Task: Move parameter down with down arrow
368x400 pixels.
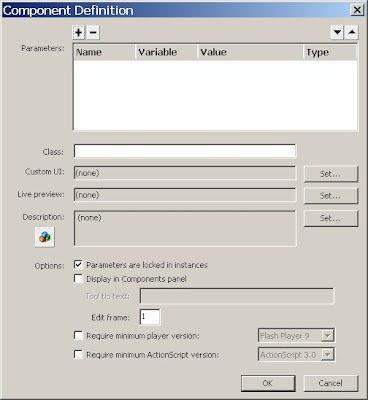Action: pyautogui.click(x=337, y=32)
